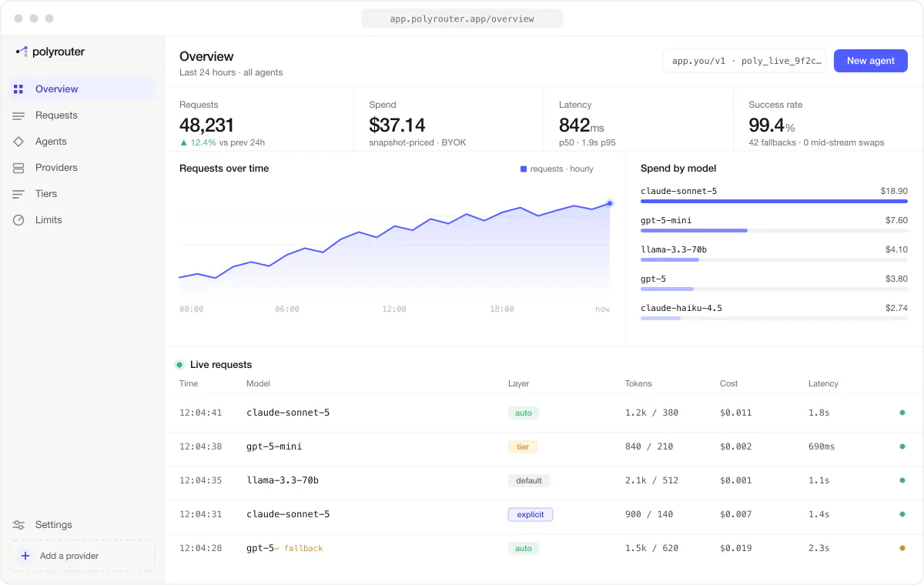
Task: Click the green status dot in 12:04:41 row
Action: pyautogui.click(x=902, y=413)
